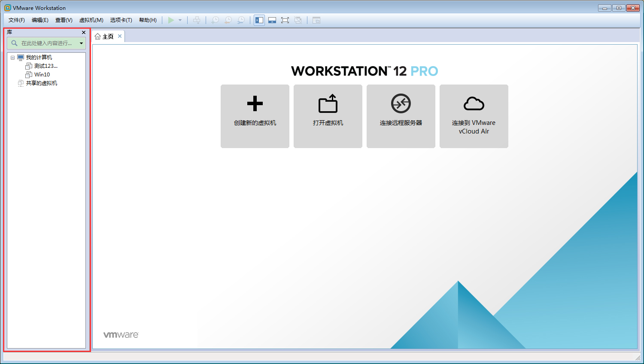The width and height of the screenshot is (644, 364).
Task: Click 创建新的虚拟机 tile
Action: 255,116
